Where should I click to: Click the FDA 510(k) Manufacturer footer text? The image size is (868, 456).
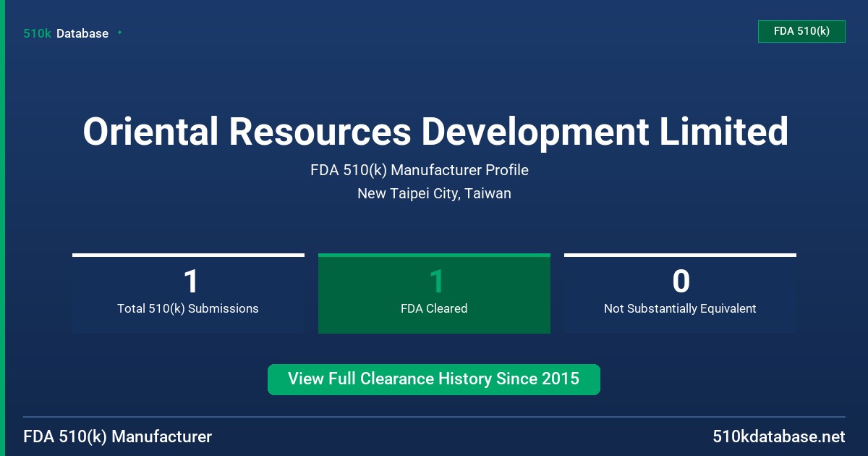tap(118, 437)
